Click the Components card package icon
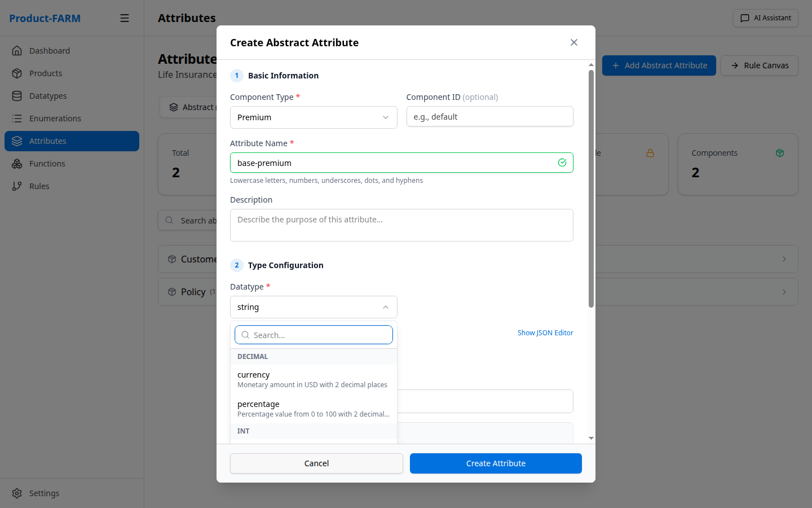Screen dimensions: 812x508 780,152
